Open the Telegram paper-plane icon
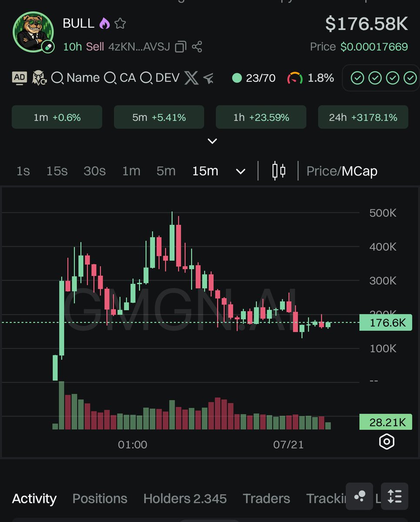This screenshot has height=522, width=420. click(x=209, y=78)
